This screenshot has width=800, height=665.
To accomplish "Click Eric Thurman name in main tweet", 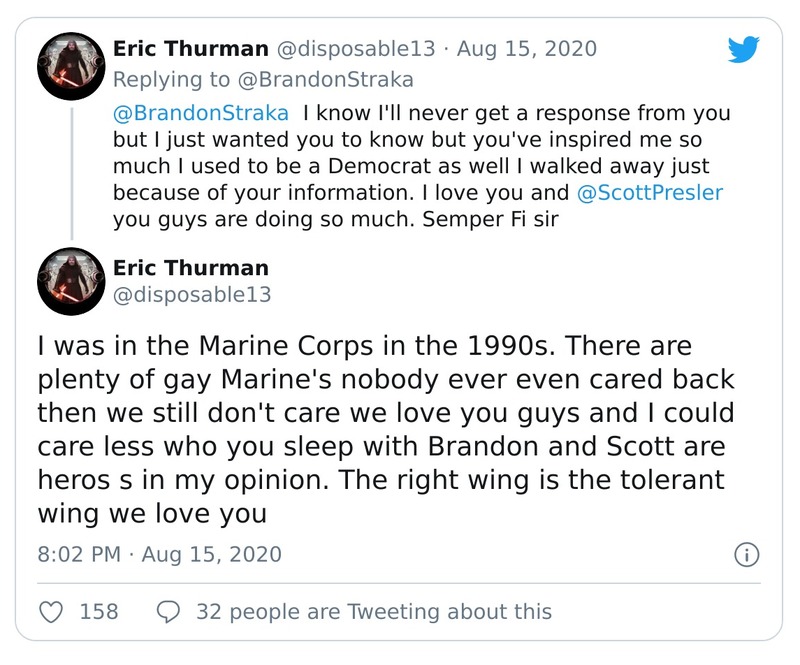I will [x=190, y=268].
